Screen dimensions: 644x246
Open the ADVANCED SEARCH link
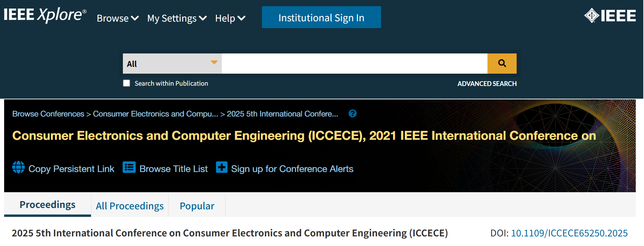[x=487, y=84]
